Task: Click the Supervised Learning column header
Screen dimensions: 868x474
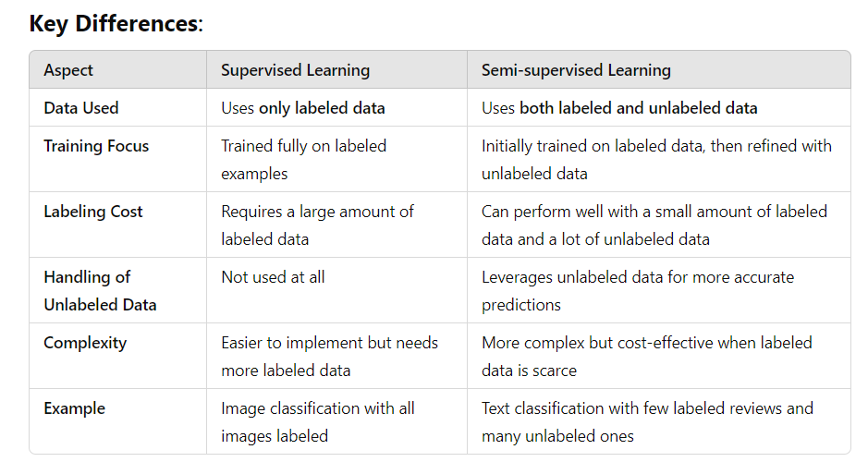Action: click(295, 70)
